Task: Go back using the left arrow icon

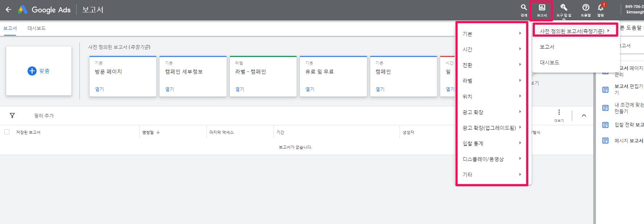Action: click(8, 10)
